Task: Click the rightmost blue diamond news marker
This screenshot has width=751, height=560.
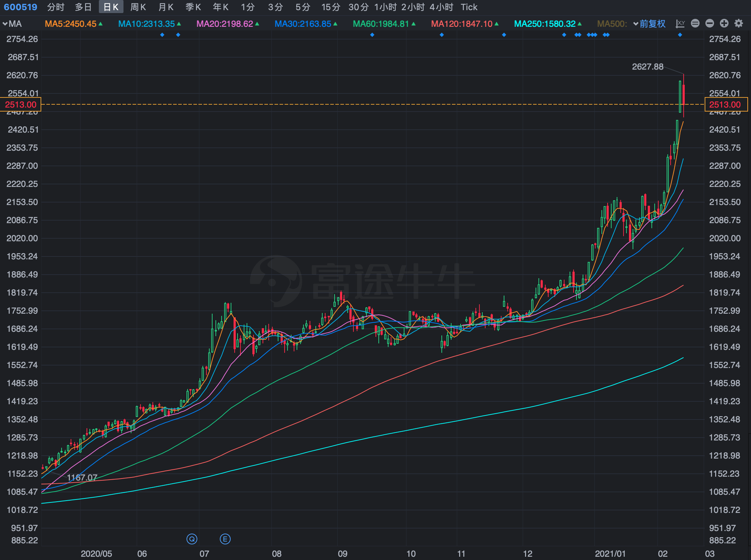Action: [x=680, y=35]
